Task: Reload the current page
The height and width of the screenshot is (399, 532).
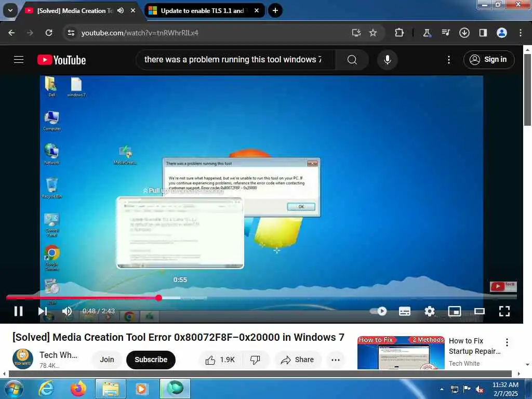Action: tap(49, 33)
